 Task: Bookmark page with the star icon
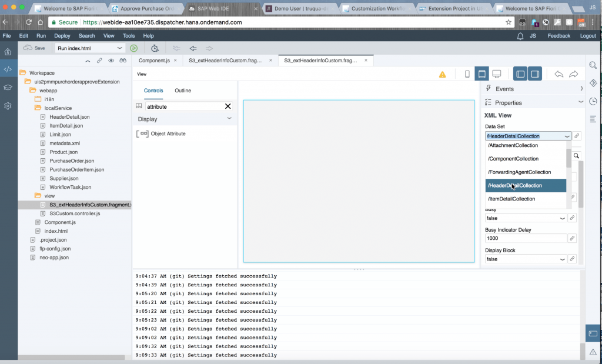509,22
